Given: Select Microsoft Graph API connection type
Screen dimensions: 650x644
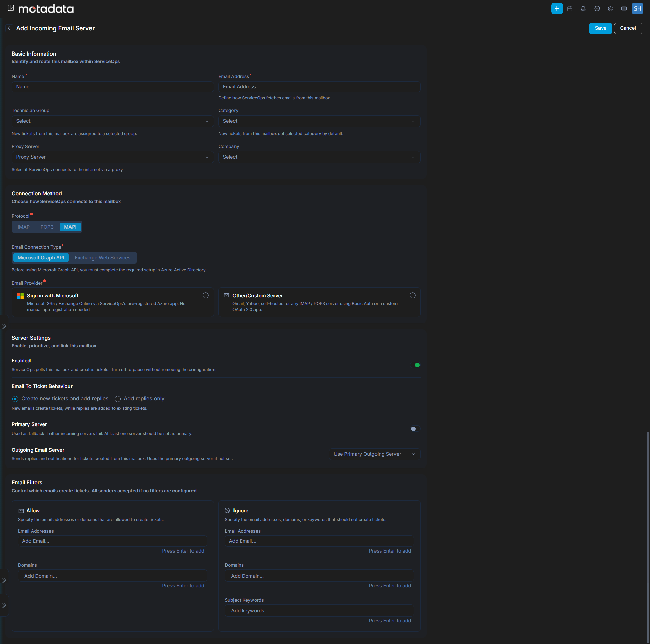Looking at the screenshot, I should point(41,258).
